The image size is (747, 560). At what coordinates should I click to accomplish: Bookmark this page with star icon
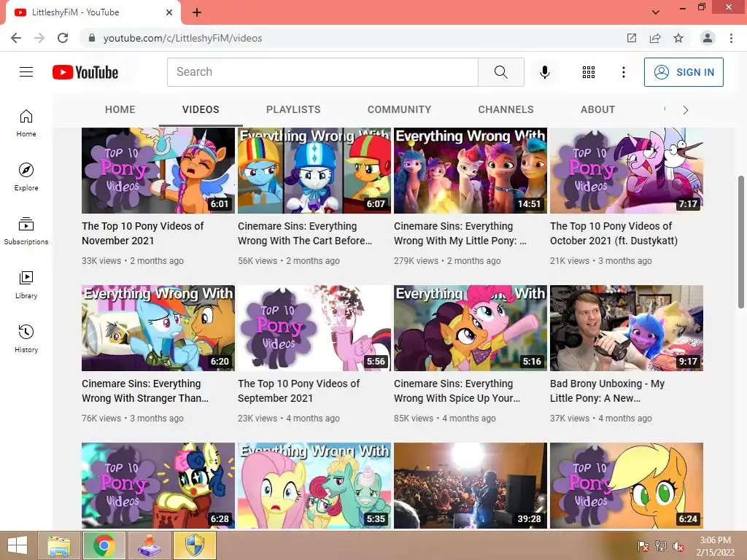[x=678, y=38]
